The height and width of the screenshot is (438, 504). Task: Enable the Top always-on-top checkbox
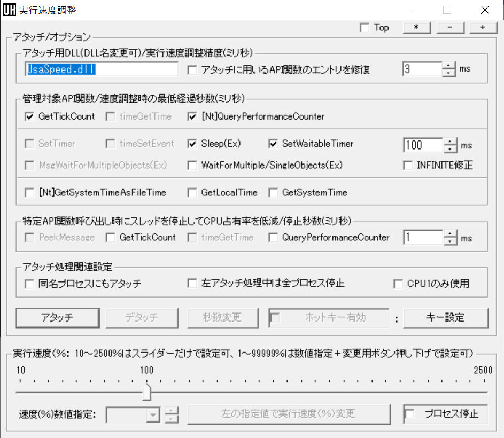[365, 28]
